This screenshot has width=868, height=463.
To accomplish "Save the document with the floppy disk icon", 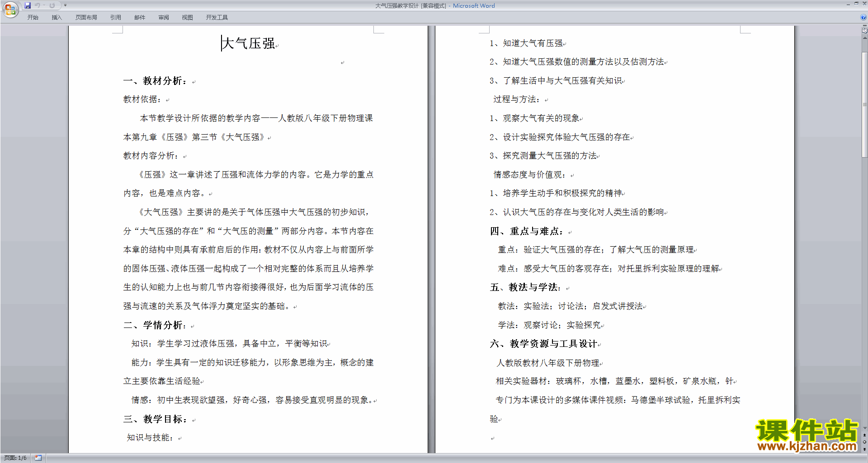I will [x=28, y=5].
